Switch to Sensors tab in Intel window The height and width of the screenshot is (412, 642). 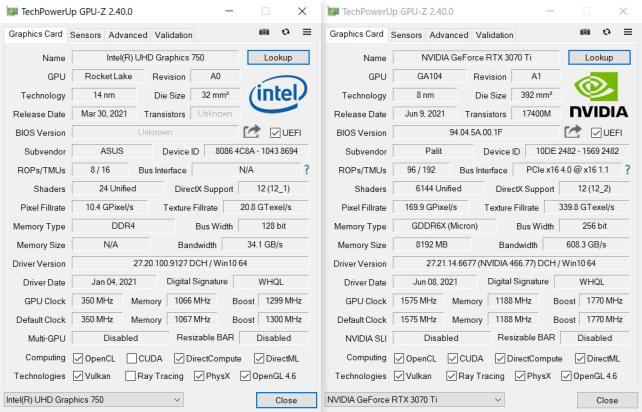[x=85, y=35]
